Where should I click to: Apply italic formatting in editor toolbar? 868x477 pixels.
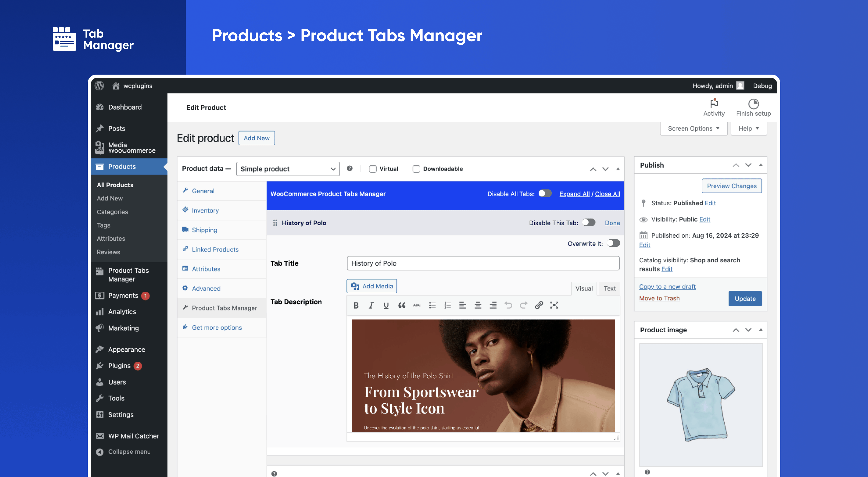pyautogui.click(x=371, y=305)
